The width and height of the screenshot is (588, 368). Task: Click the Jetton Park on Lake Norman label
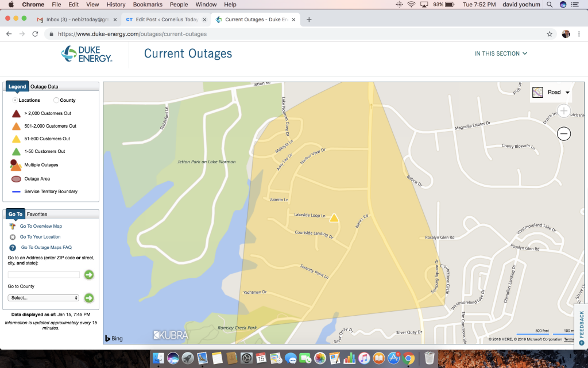click(x=206, y=162)
